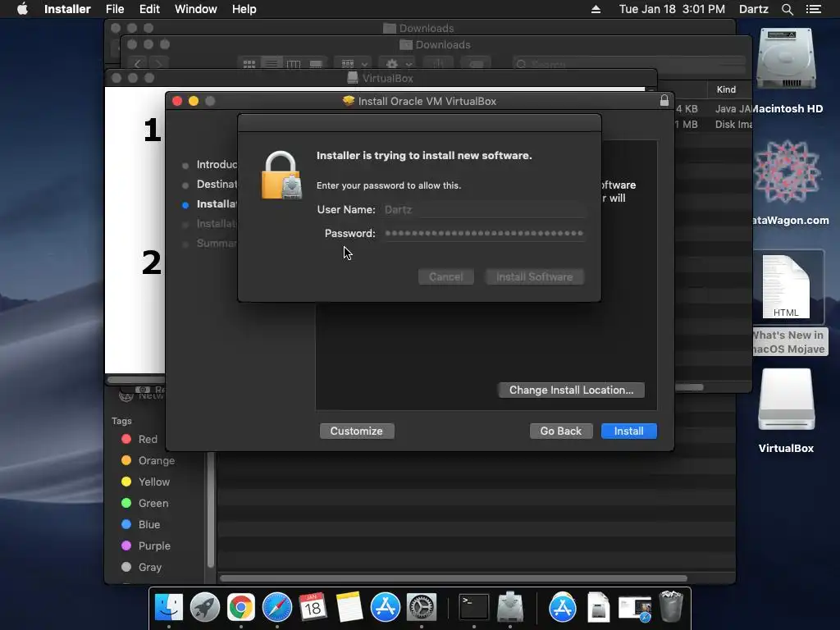Open Spotlight search icon
The image size is (840, 630).
(x=787, y=9)
